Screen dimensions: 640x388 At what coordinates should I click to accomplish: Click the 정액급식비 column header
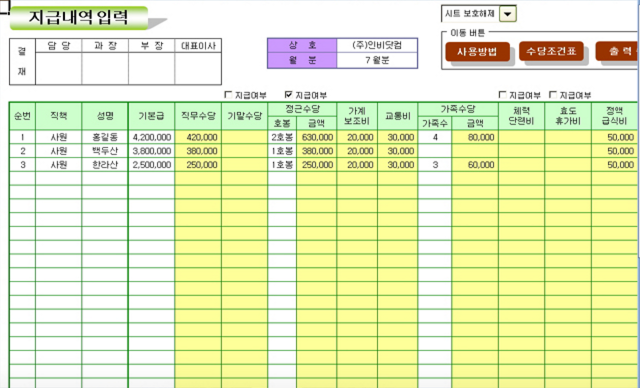[614, 116]
